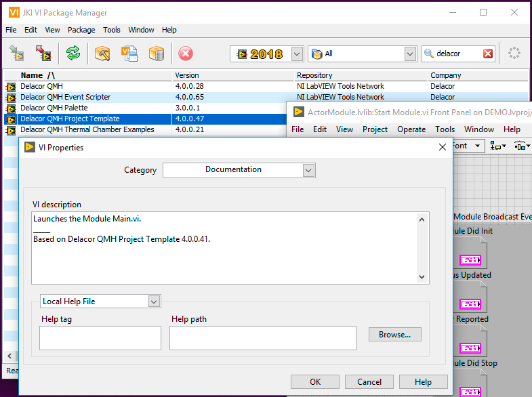Click OK in VI Properties dialog
532x397 pixels.
[315, 381]
